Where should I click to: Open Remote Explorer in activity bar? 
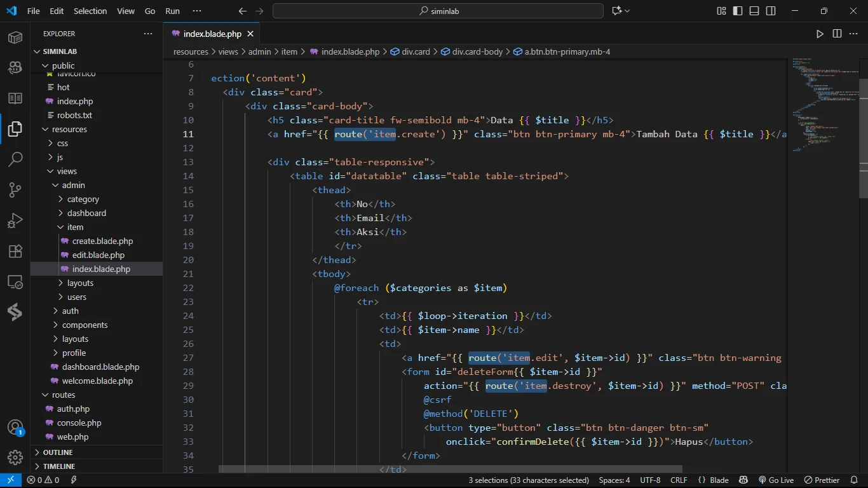(x=15, y=281)
